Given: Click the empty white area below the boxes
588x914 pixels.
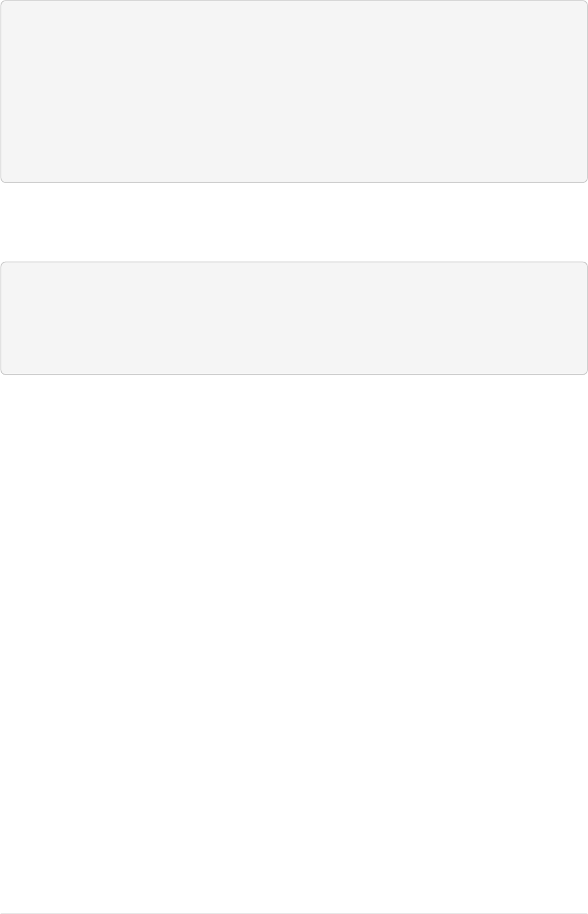Looking at the screenshot, I should tap(294, 643).
